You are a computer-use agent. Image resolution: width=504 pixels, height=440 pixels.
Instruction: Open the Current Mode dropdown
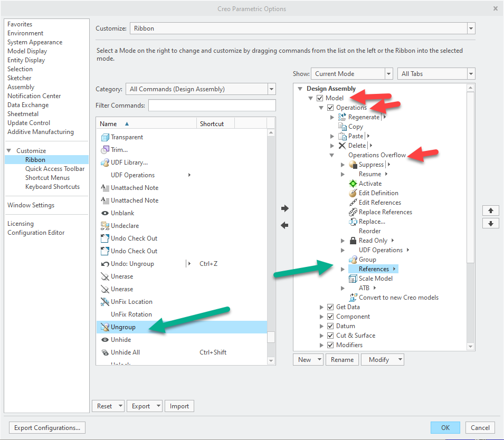388,74
